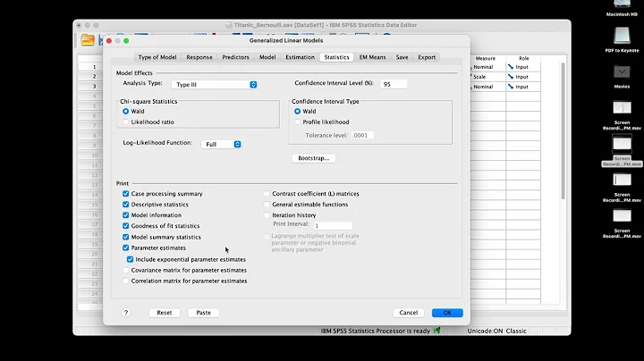Open Macintosh HD desktop icon
Viewport: 644px width, 361px height.
coord(622,8)
